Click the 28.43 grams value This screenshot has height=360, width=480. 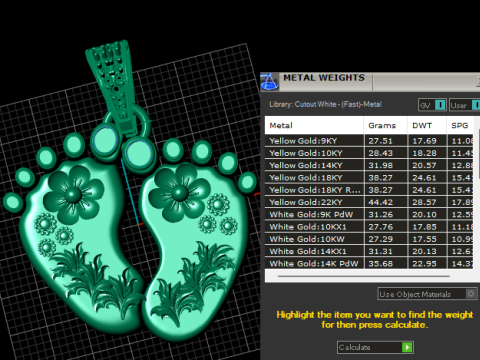click(380, 153)
